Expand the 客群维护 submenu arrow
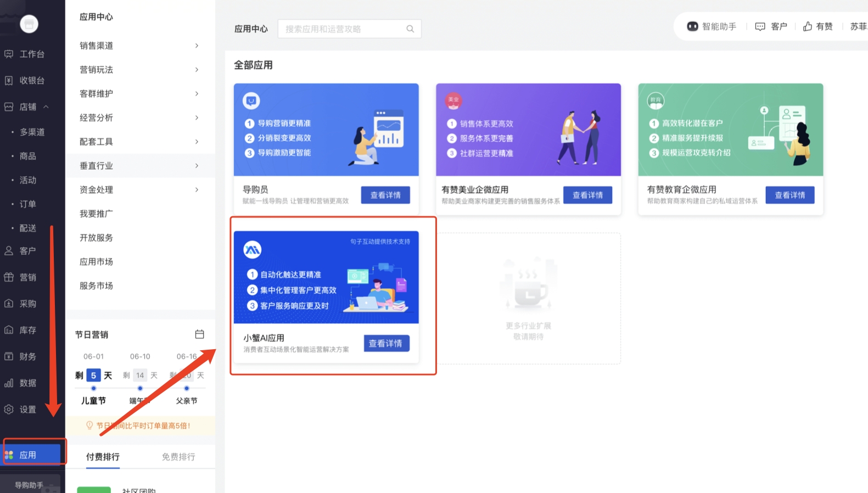Screen dimensions: 868x493 [197, 94]
